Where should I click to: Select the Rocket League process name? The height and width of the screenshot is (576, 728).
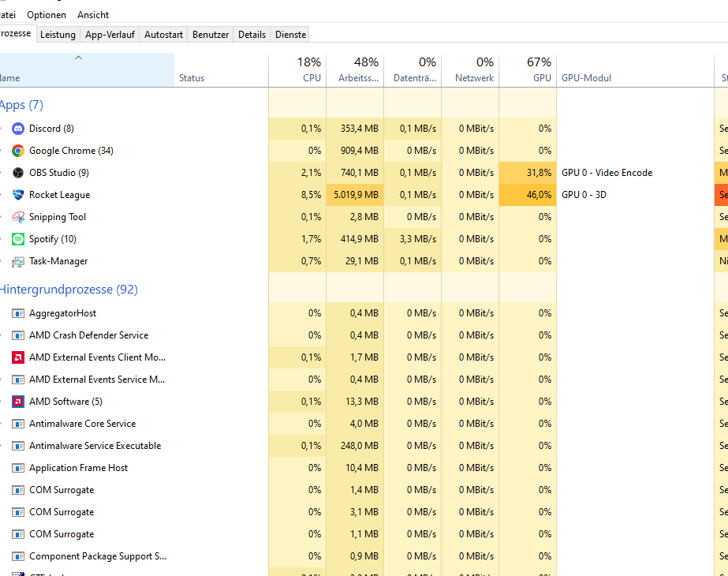coord(59,195)
